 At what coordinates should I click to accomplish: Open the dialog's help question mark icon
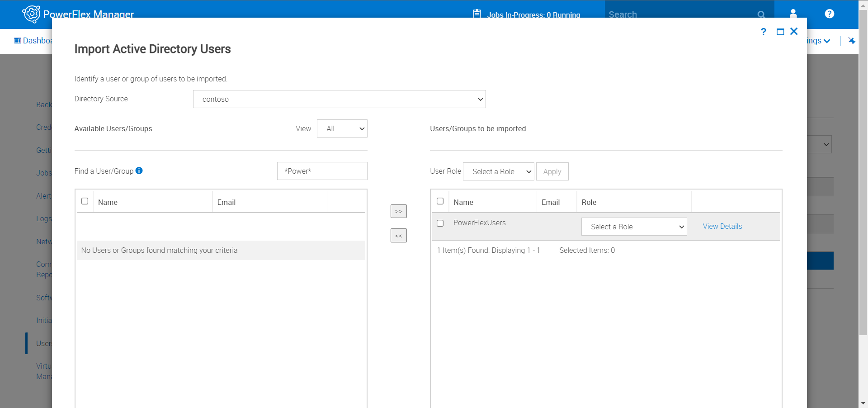coord(764,32)
